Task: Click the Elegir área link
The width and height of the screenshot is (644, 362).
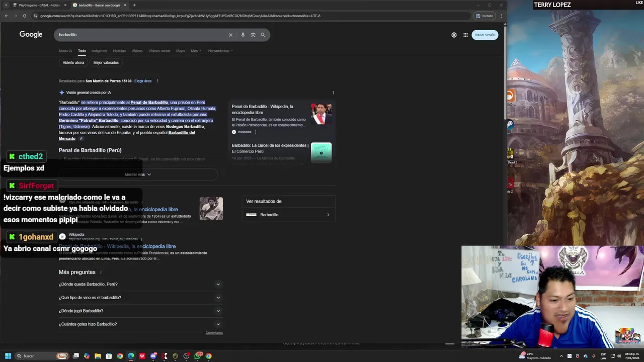Action: click(143, 81)
